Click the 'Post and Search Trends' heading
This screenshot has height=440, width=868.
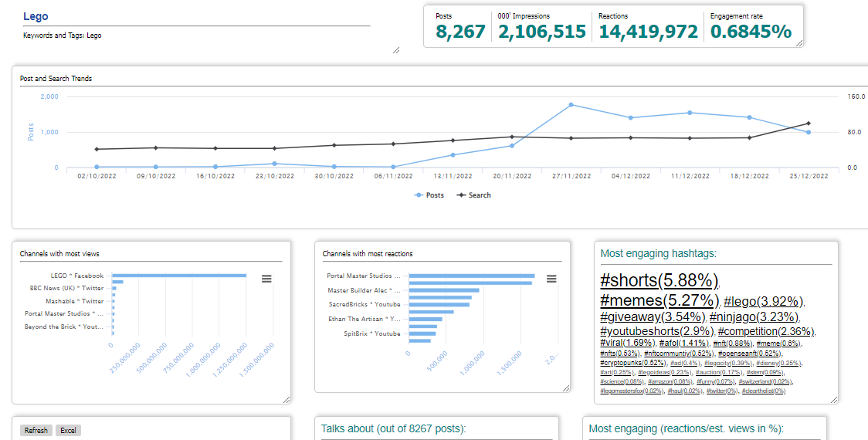point(56,79)
